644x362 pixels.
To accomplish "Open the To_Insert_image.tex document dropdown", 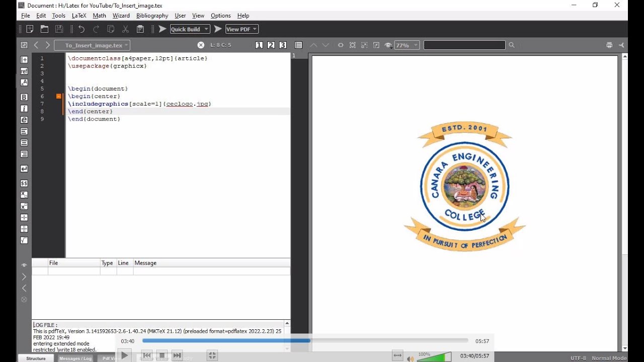I will [92, 45].
